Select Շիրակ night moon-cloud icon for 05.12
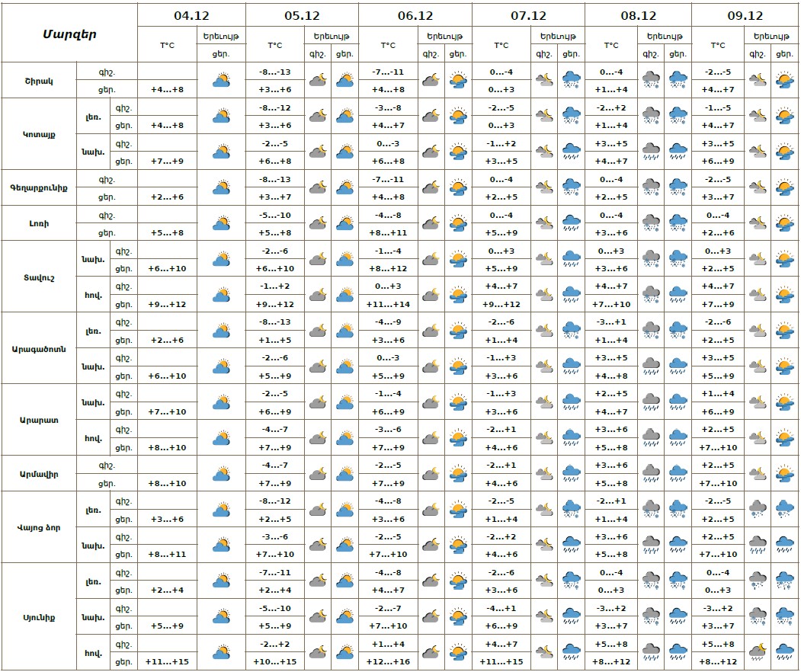801x672 pixels. 317,80
